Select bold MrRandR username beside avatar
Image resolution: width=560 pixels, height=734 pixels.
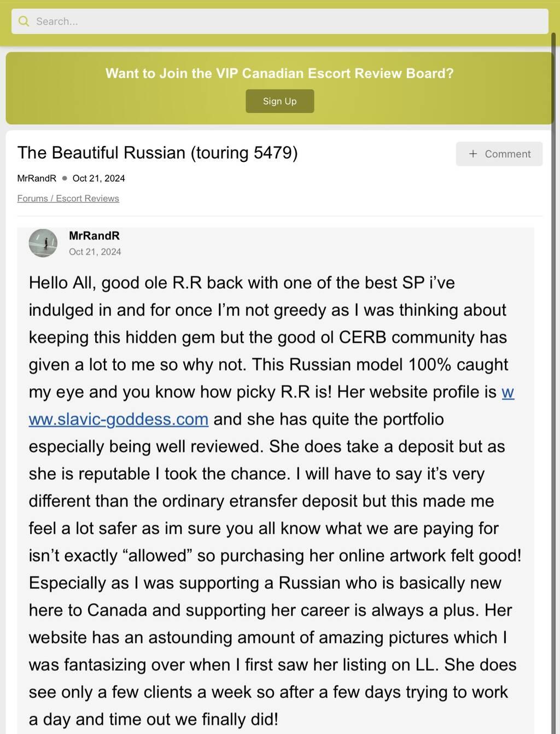(94, 236)
